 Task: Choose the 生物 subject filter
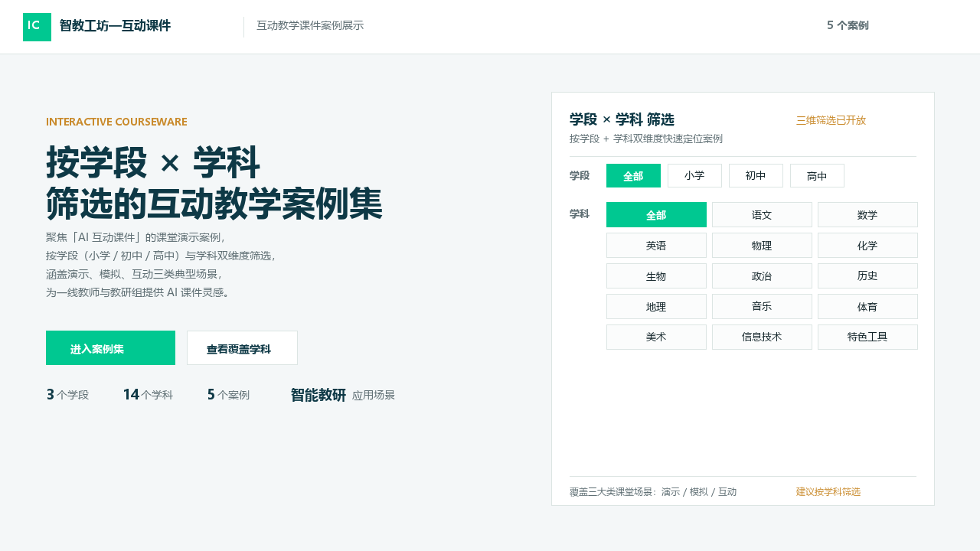point(656,276)
